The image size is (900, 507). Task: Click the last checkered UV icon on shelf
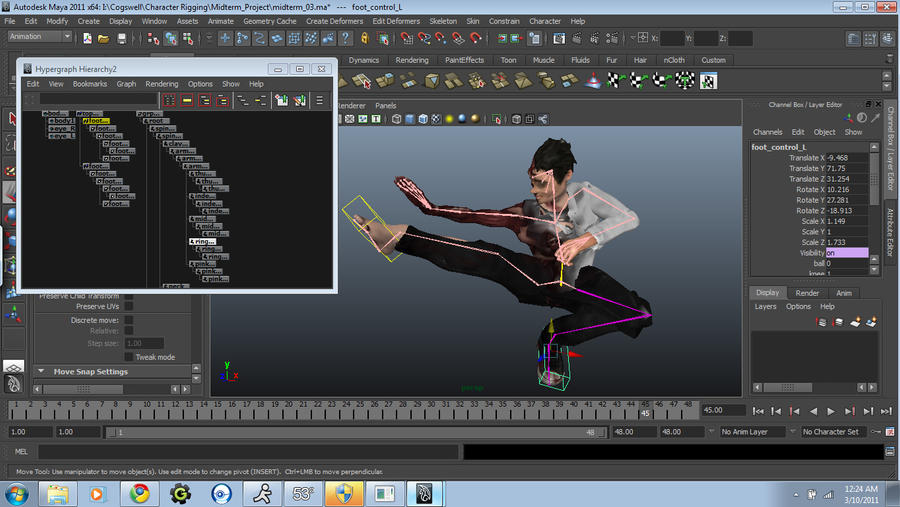point(708,81)
